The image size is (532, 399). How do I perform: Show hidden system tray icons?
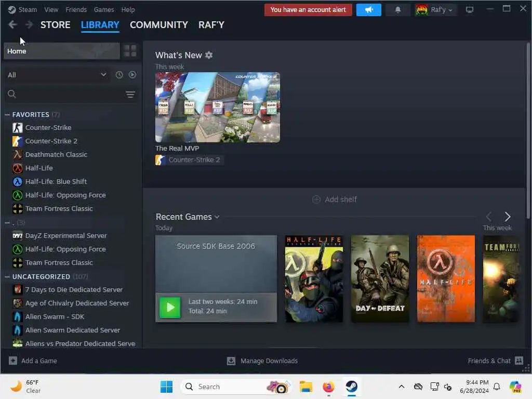(x=402, y=387)
